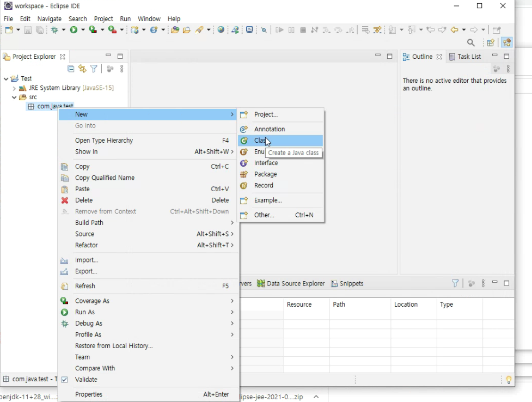Open the Build Path submenu

149,223
